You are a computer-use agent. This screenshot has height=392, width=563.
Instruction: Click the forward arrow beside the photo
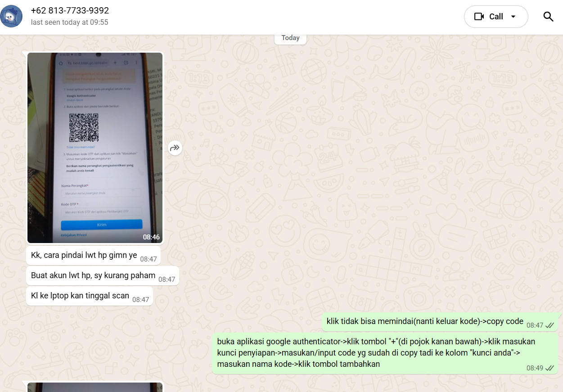pyautogui.click(x=175, y=148)
